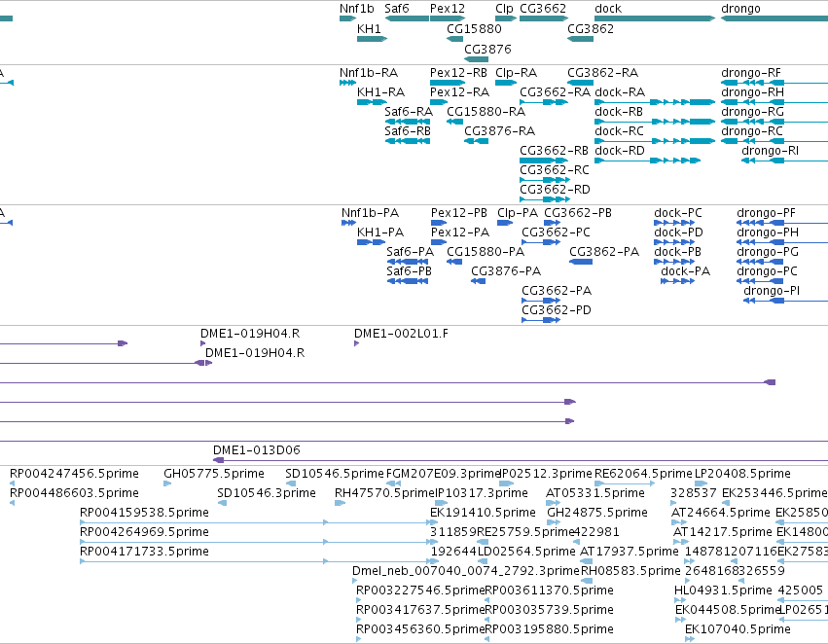Click the CG3876 gene label
This screenshot has height=644, width=828.
click(487, 50)
